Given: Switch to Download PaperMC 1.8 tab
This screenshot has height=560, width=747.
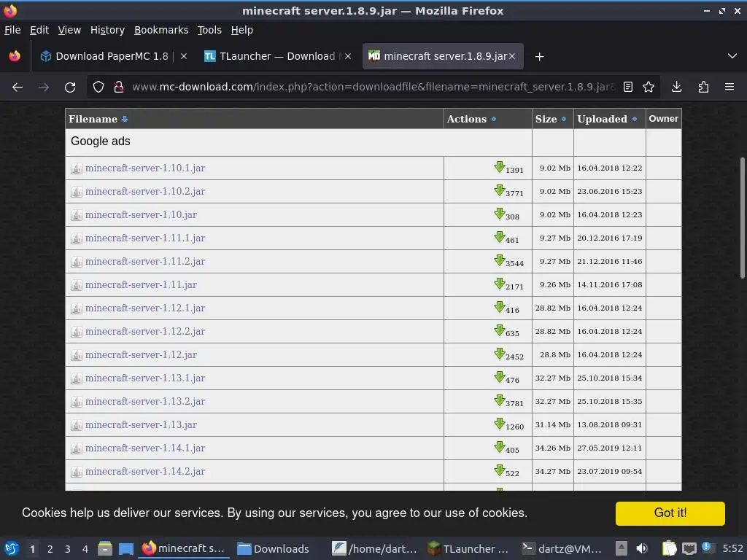Looking at the screenshot, I should 113,56.
